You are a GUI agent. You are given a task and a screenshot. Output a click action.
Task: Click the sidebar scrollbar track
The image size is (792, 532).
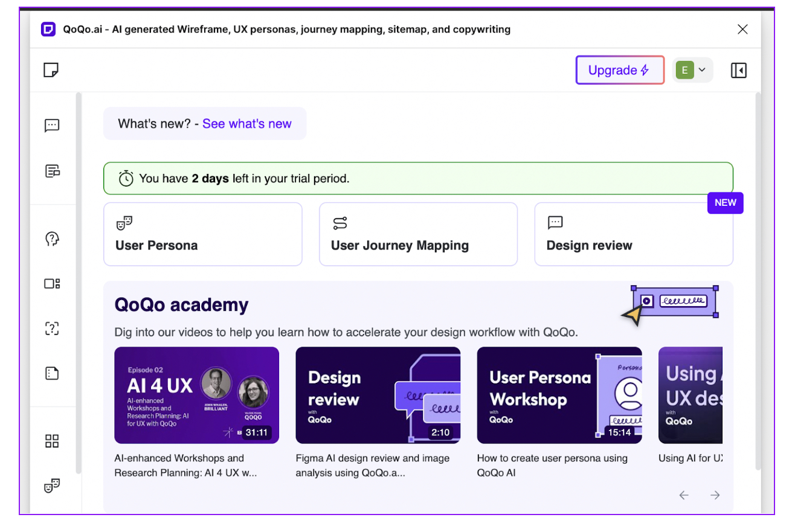[x=79, y=284]
